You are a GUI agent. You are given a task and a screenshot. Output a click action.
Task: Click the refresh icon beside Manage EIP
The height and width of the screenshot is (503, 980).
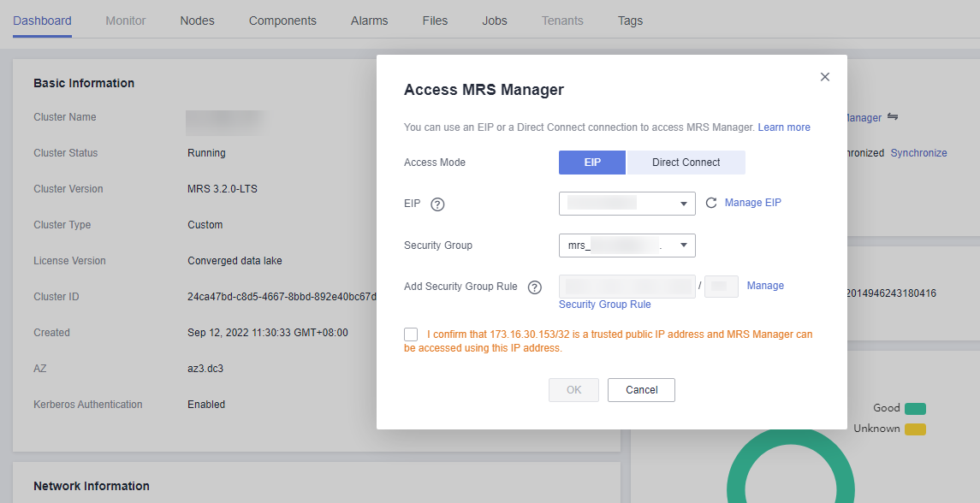coord(710,204)
